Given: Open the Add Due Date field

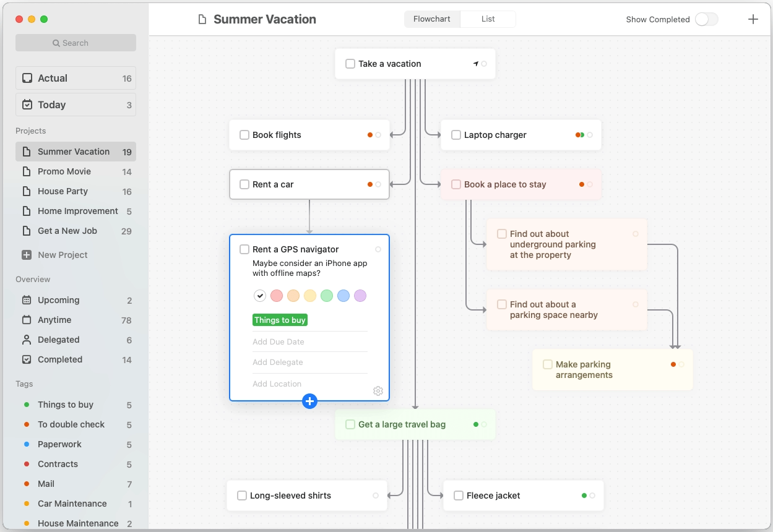Looking at the screenshot, I should 279,342.
